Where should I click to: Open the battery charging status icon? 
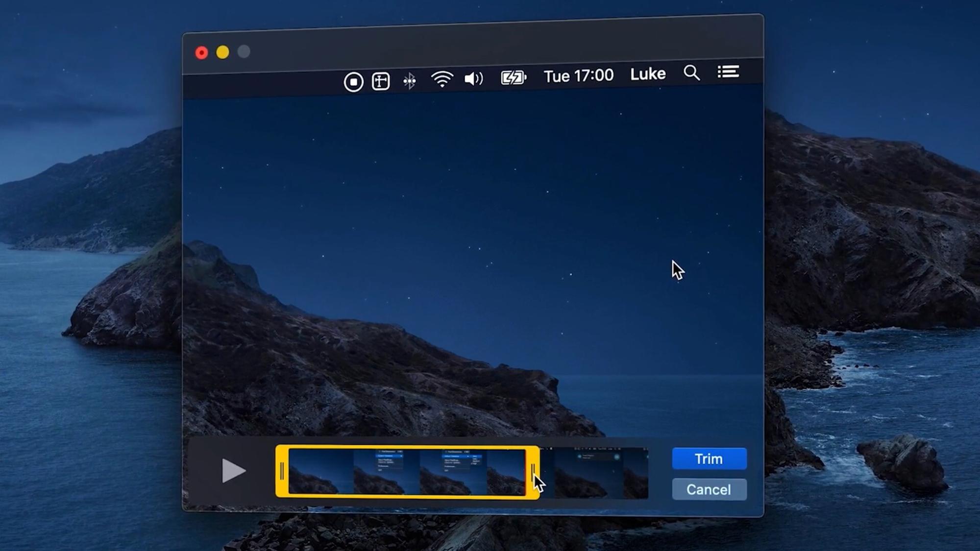click(513, 77)
